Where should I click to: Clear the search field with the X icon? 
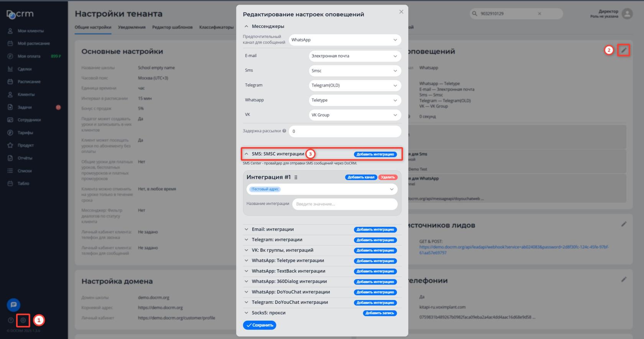coord(539,14)
